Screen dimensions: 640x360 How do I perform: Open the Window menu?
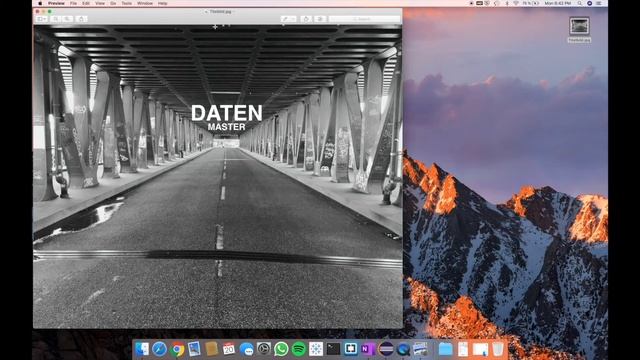click(x=145, y=3)
